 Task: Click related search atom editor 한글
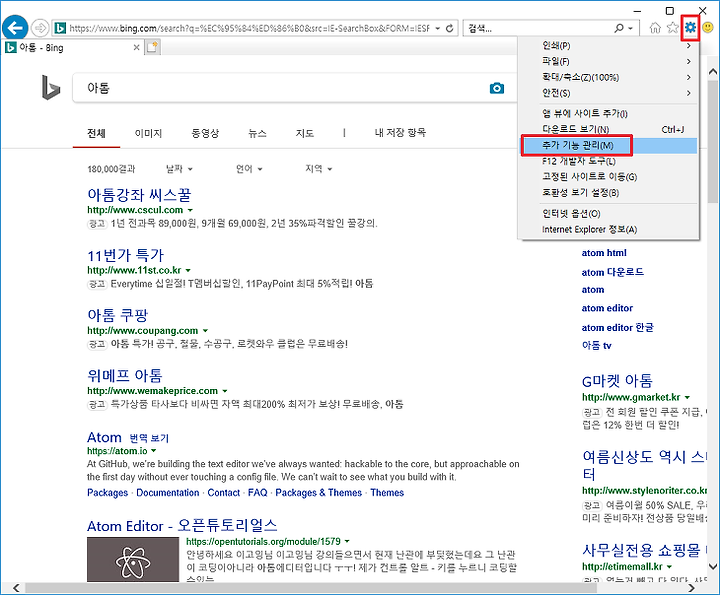pyautogui.click(x=618, y=327)
